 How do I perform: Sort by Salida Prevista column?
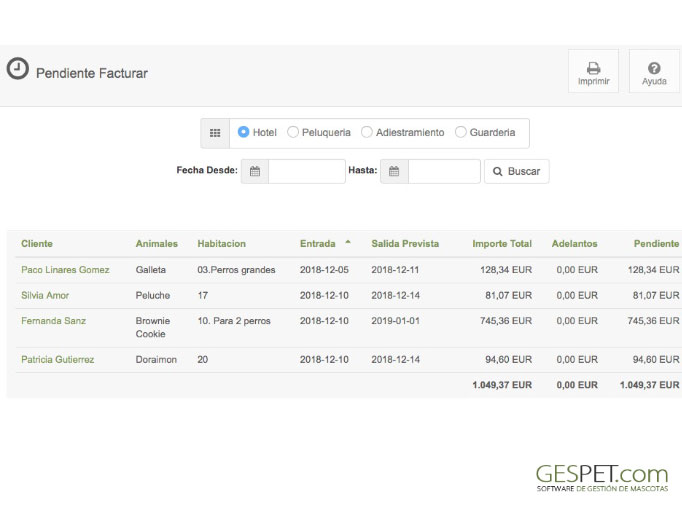point(405,244)
